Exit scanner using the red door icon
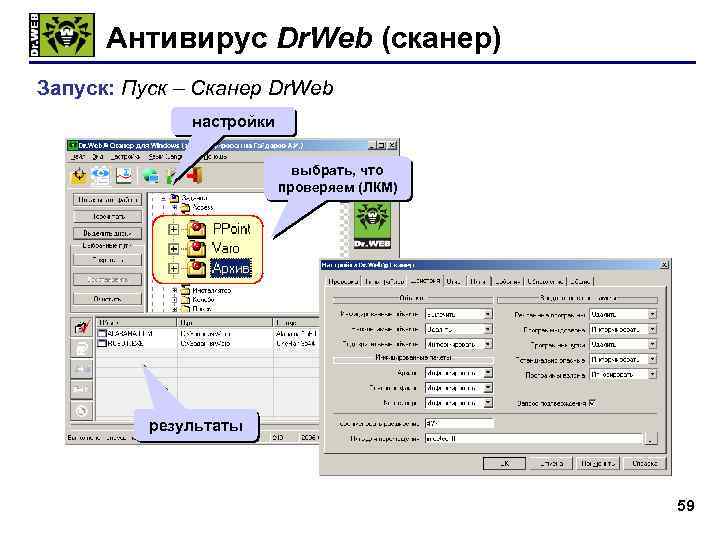The height and width of the screenshot is (540, 720). (195, 176)
